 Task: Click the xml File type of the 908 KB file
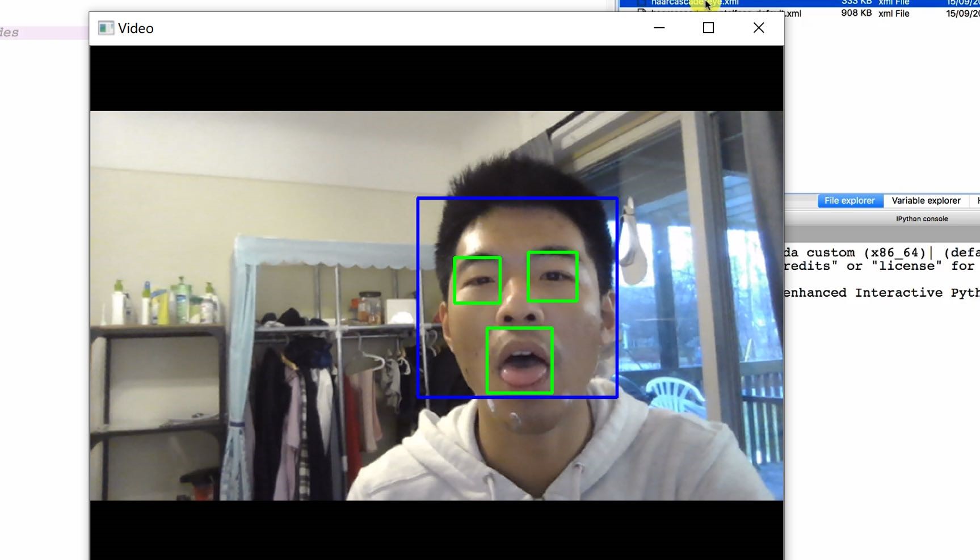tap(893, 14)
